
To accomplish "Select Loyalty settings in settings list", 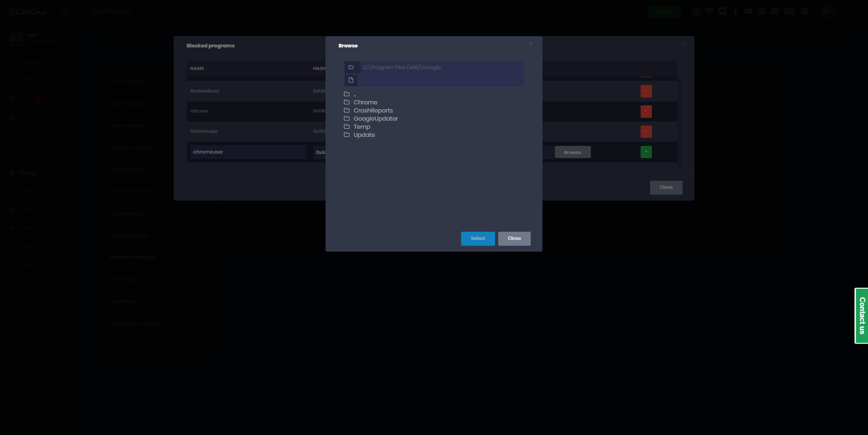I will click(129, 214).
